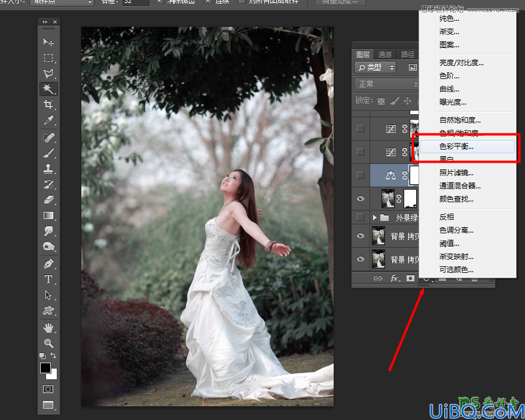Image resolution: width=525 pixels, height=420 pixels.
Task: Show the Curves layer just above Color Balance
Action: 361,152
